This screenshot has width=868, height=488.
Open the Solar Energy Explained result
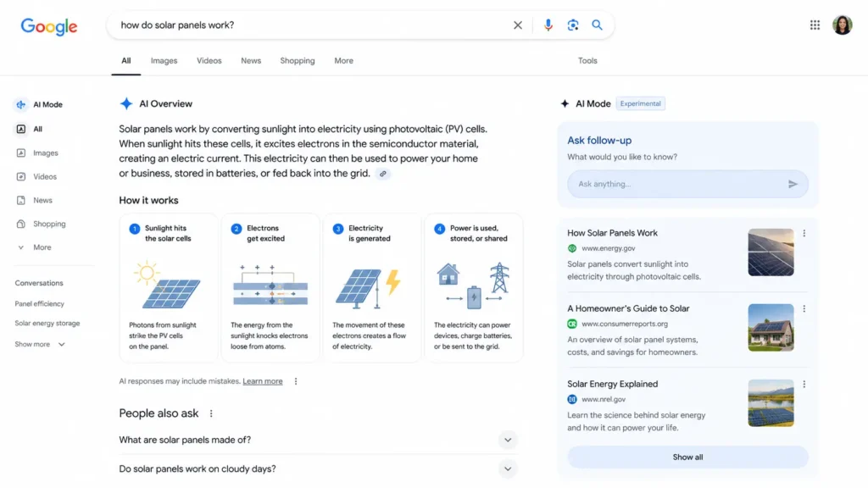(612, 384)
